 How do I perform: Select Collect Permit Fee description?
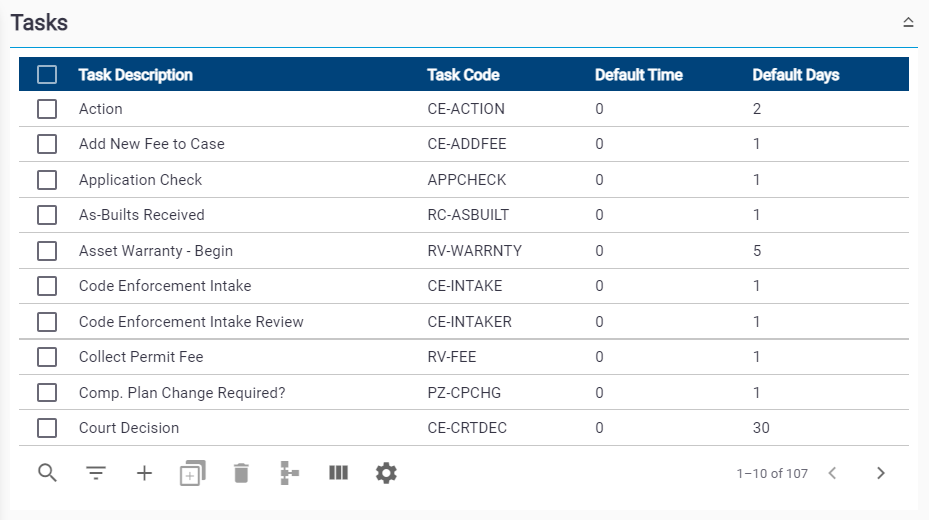click(141, 357)
